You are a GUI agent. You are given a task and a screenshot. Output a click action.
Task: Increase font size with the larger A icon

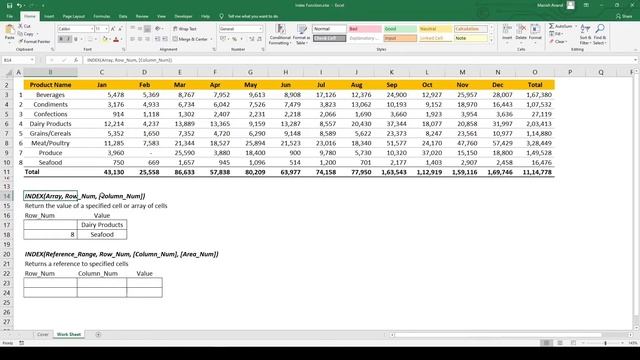coord(113,29)
